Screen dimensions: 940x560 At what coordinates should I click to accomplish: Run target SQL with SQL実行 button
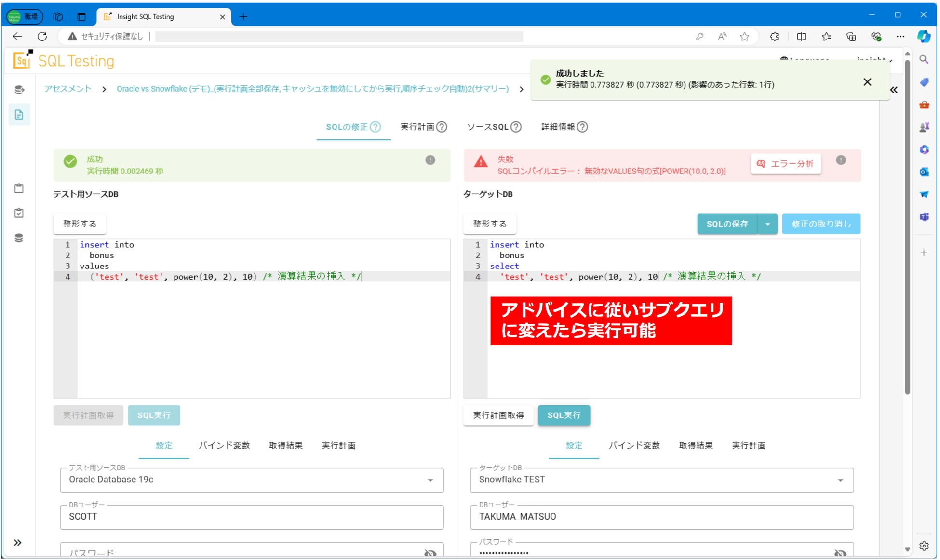pos(564,415)
